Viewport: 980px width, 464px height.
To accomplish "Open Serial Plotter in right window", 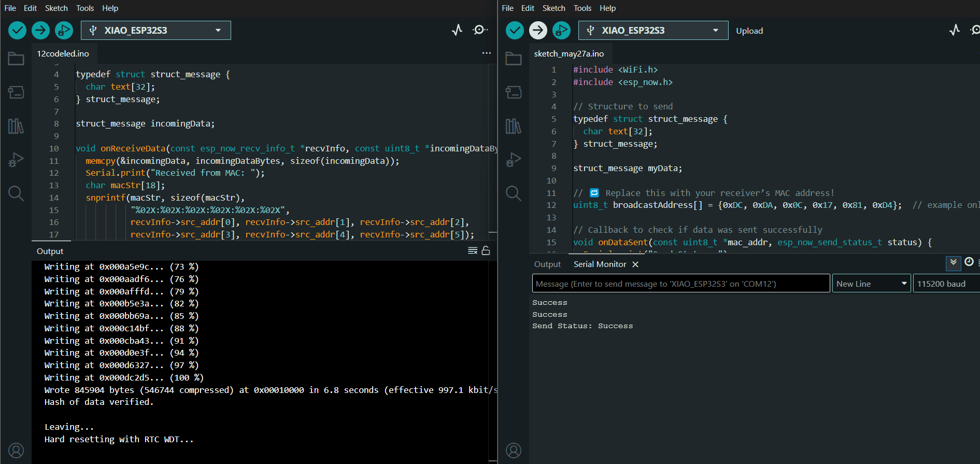I will click(x=955, y=30).
